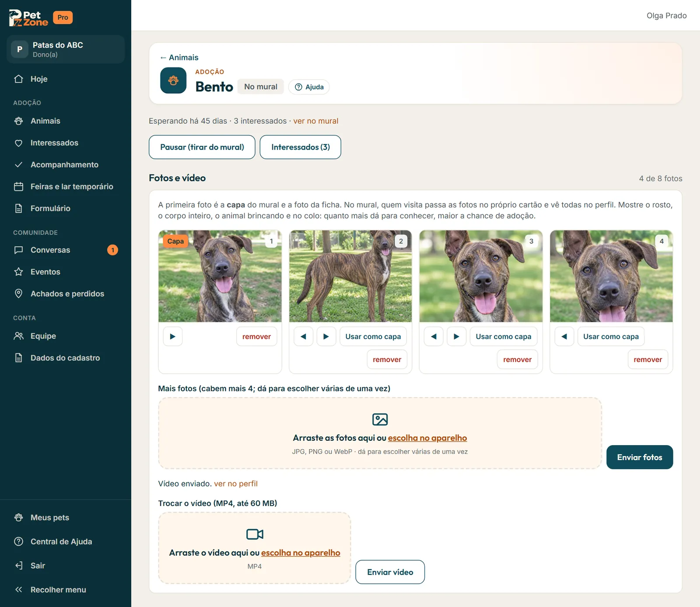Viewport: 700px width, 607px height.
Task: Remove photo 2 from the gallery
Action: click(x=387, y=359)
